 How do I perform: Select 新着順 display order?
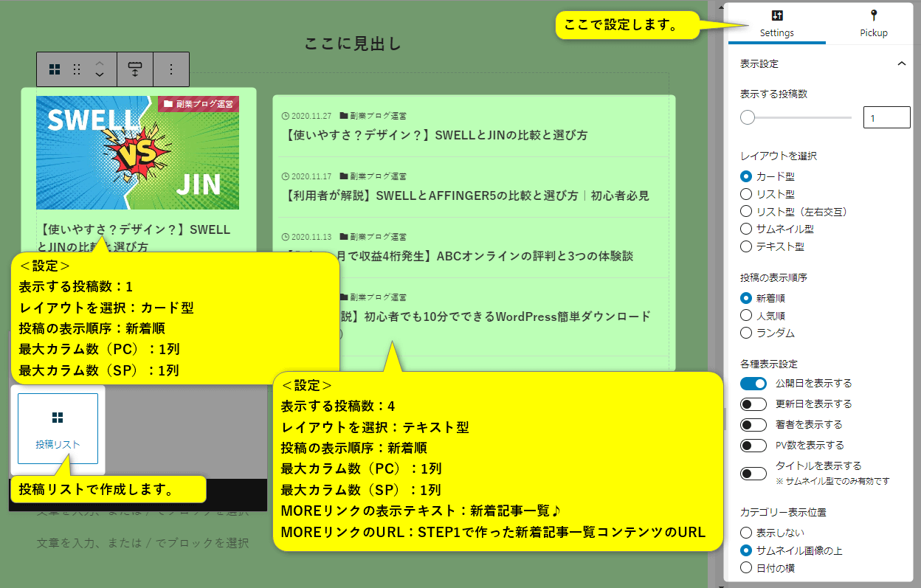point(746,298)
